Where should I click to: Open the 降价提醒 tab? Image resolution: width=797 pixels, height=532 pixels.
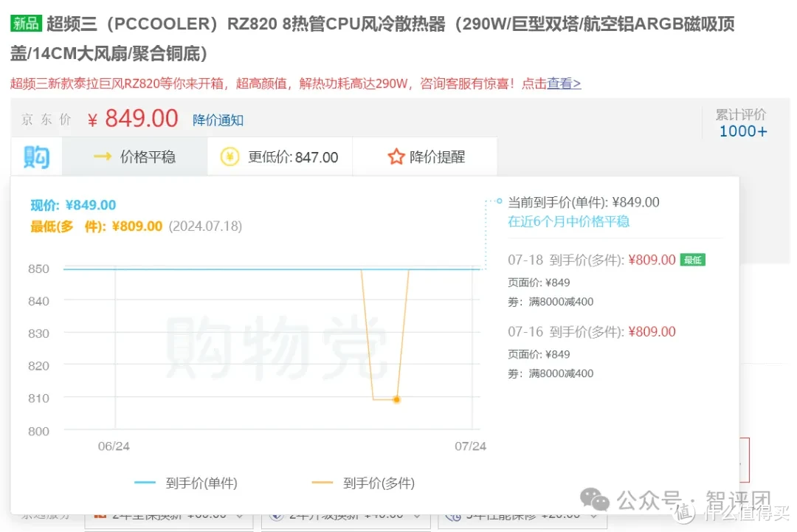coord(425,156)
